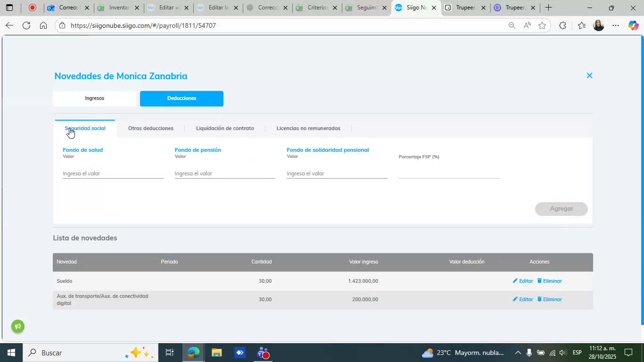The height and width of the screenshot is (362, 644).
Task: Open the browser profile avatar
Action: point(599,25)
